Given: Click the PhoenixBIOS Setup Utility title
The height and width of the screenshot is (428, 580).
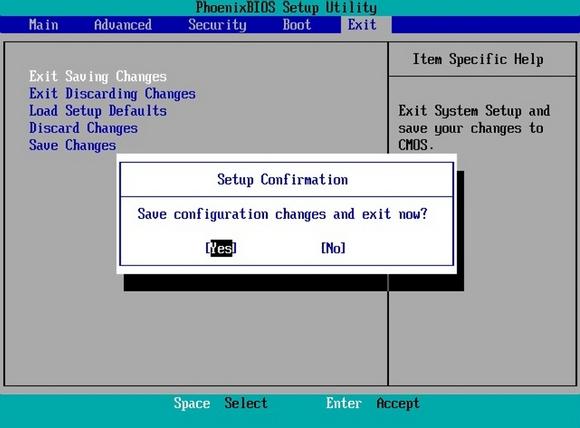Looking at the screenshot, I should coord(286,7).
